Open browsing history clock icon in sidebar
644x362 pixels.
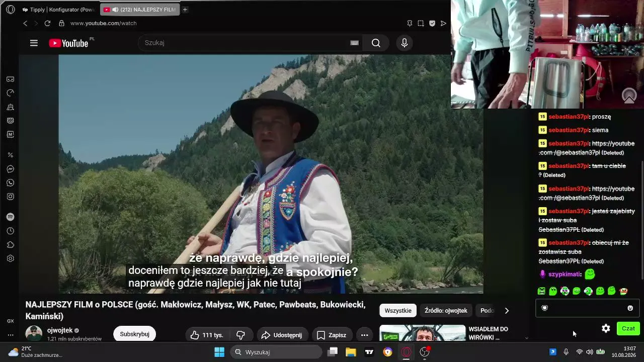pos(10,231)
